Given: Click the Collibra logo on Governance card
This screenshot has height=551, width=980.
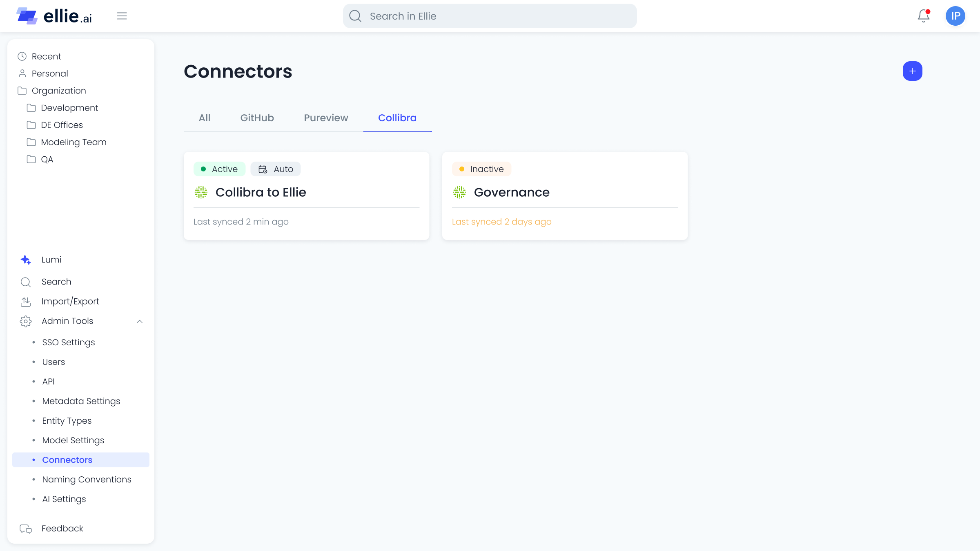Looking at the screenshot, I should (x=459, y=192).
